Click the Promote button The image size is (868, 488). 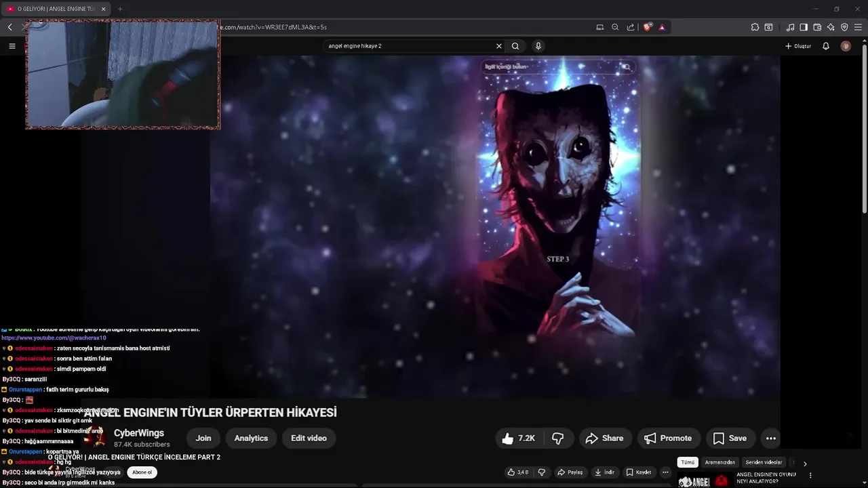(x=669, y=439)
